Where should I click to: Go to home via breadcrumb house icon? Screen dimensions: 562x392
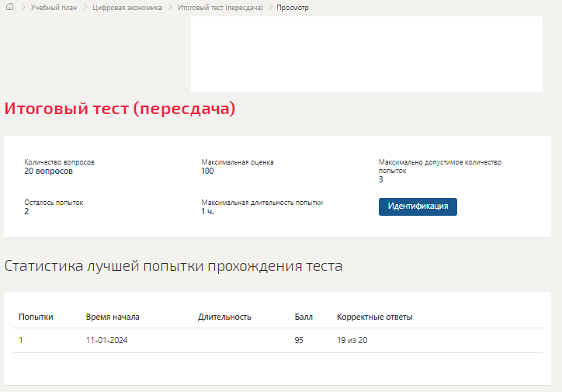point(10,7)
